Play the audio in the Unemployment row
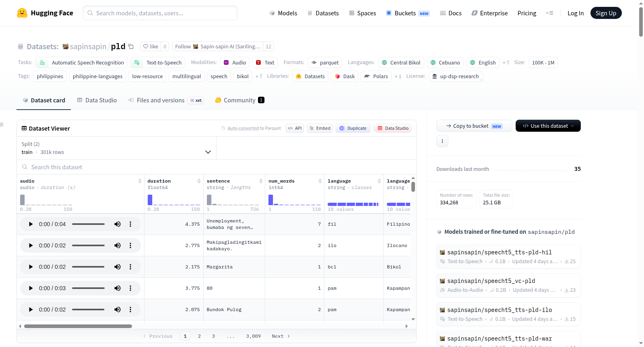This screenshot has width=644, height=347. 31,224
